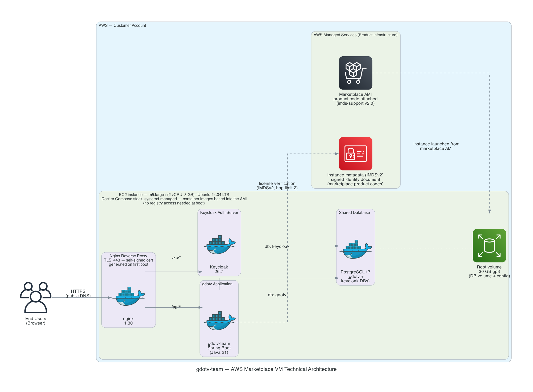Click the Marketplace AMI shopping cart icon
Viewport: 533px width, 392px height.
[355, 73]
